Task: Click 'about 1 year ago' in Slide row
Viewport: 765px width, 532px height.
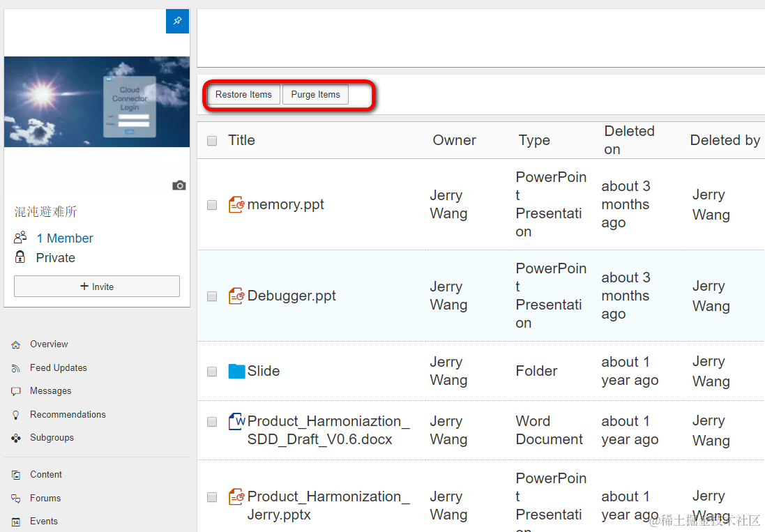Action: 630,371
